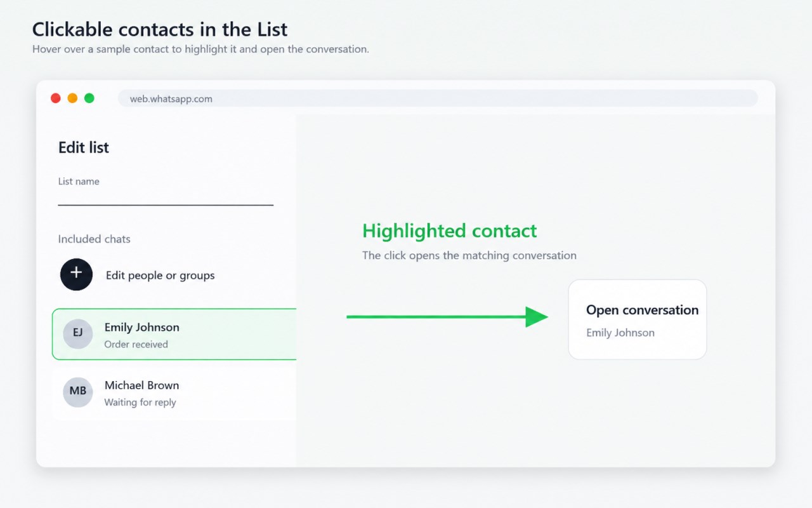Click the red close window dot
This screenshot has height=508, width=812.
coord(55,98)
